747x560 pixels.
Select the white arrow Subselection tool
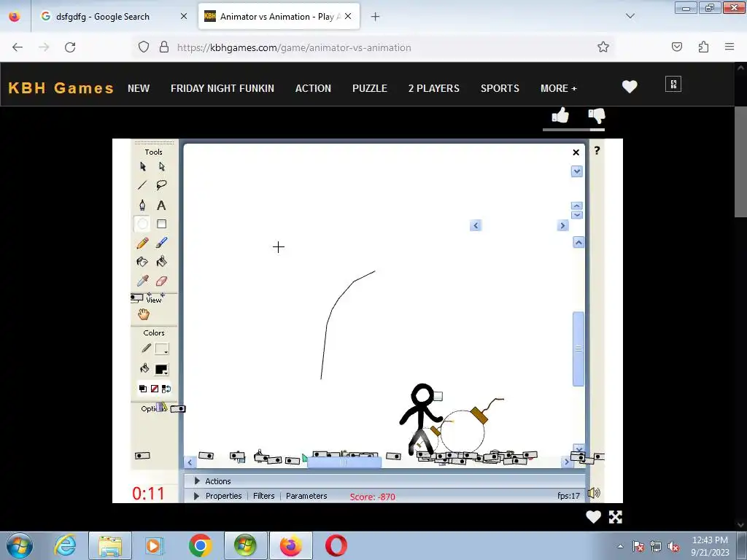click(x=161, y=166)
